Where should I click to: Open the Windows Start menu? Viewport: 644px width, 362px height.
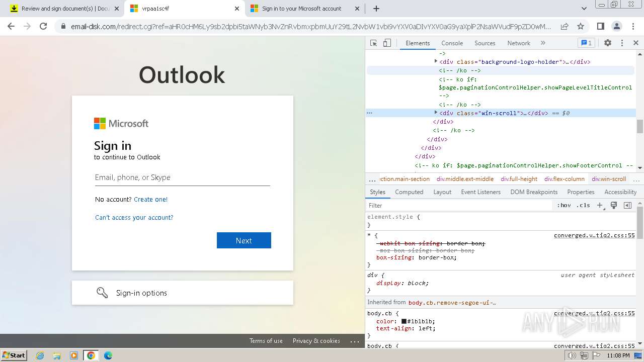14,355
